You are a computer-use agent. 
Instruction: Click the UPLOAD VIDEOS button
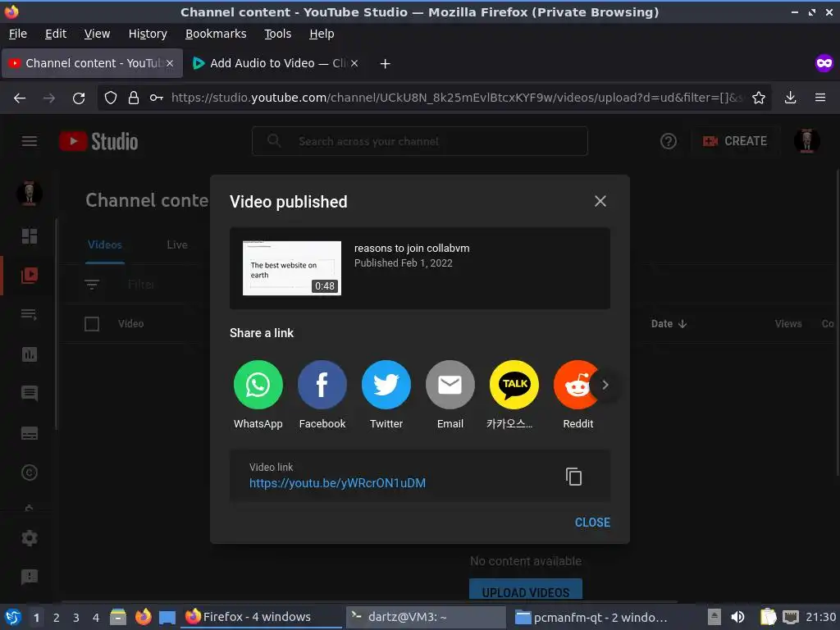526,589
